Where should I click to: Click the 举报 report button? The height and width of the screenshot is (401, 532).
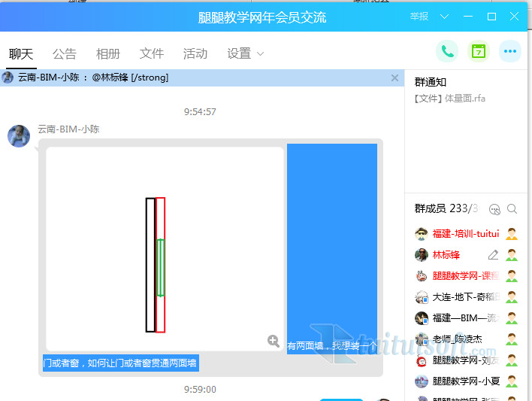pos(419,17)
